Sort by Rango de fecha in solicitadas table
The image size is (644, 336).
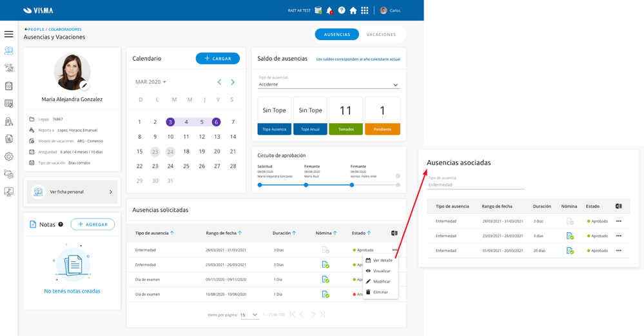click(x=239, y=233)
